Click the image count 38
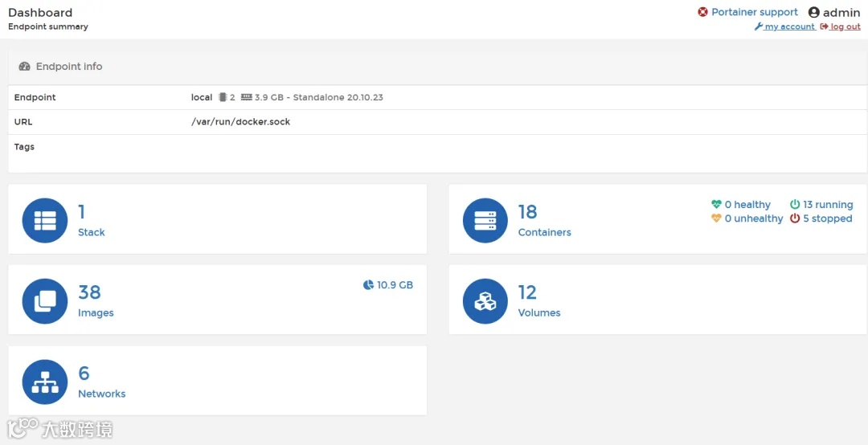Screen dimensions: 868x445 pos(89,292)
